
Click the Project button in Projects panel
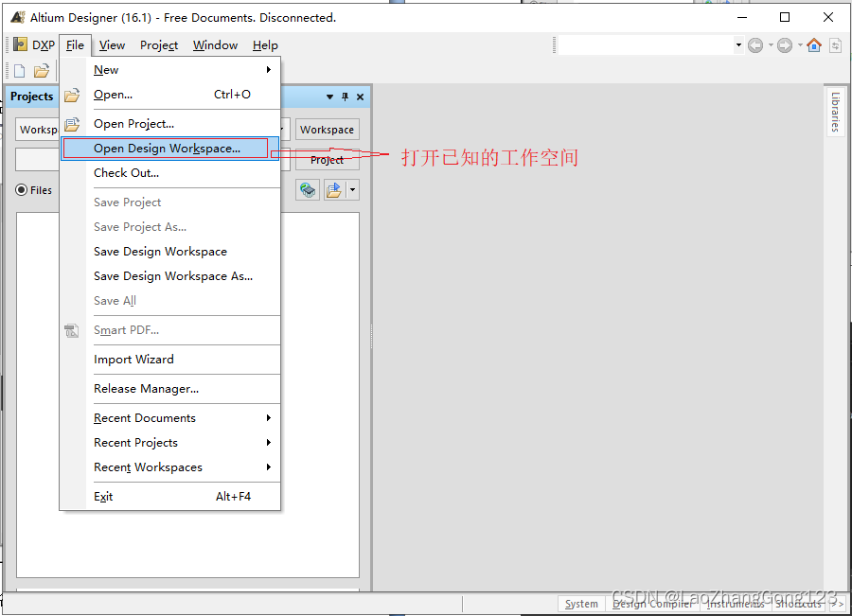pos(328,160)
